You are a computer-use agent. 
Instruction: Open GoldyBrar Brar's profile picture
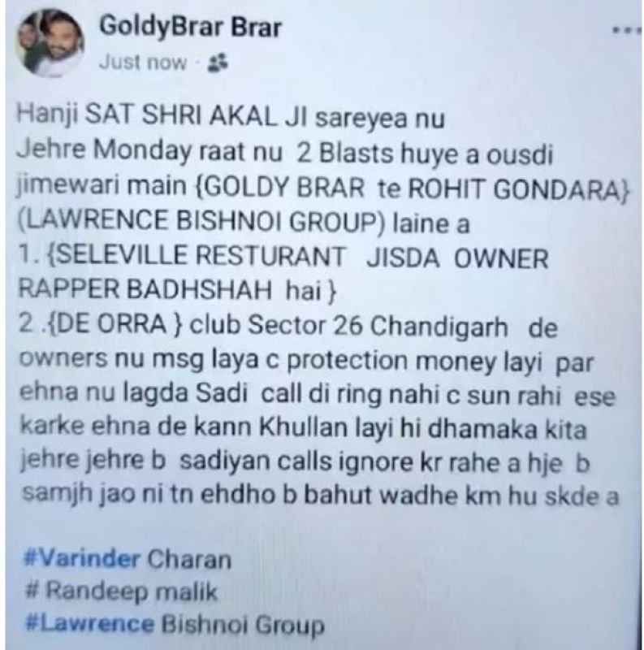pos(51,44)
